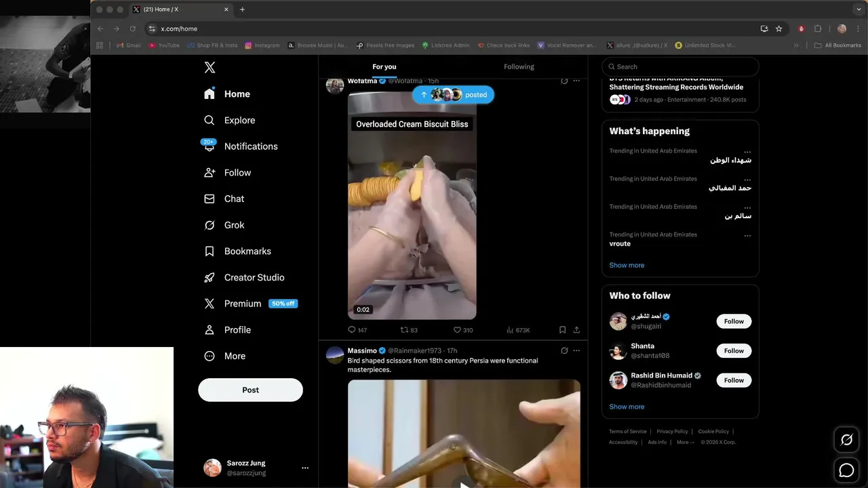Open Grok icon on Massimo's post

(x=564, y=350)
